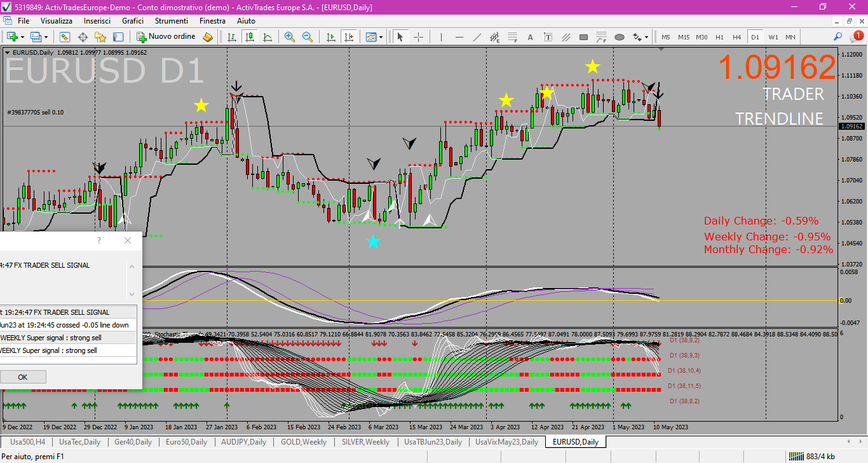Switch to MN monthly timeframe

click(x=790, y=37)
